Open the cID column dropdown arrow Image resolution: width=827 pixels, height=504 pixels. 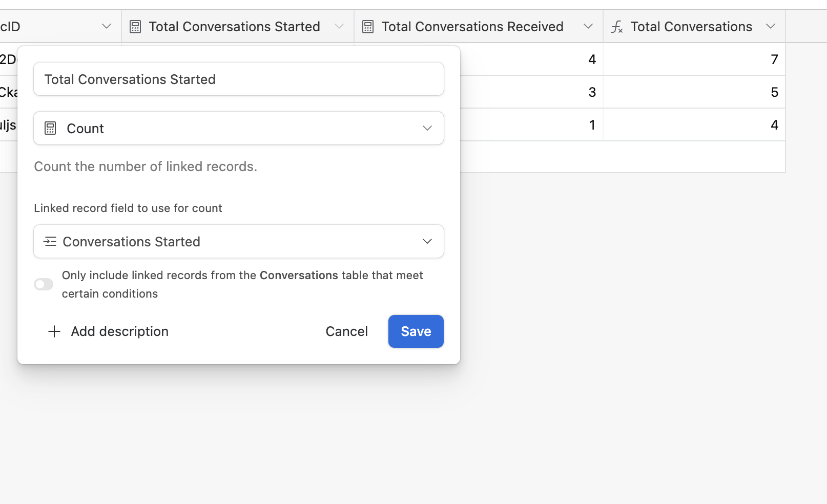tap(107, 27)
